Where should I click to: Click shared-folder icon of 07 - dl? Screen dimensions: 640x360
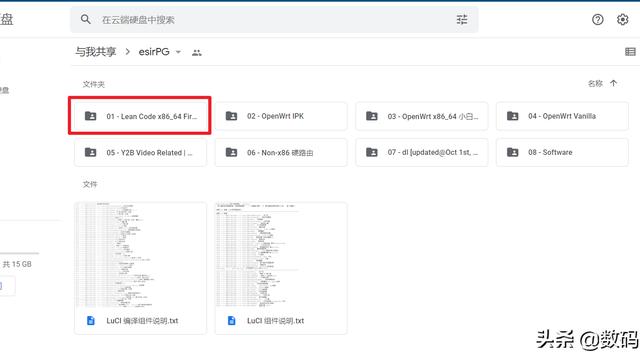click(x=372, y=152)
